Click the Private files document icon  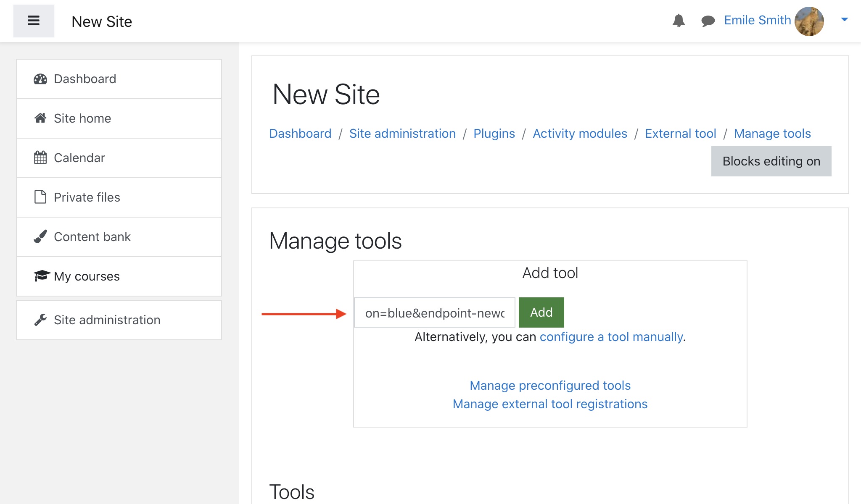point(40,197)
